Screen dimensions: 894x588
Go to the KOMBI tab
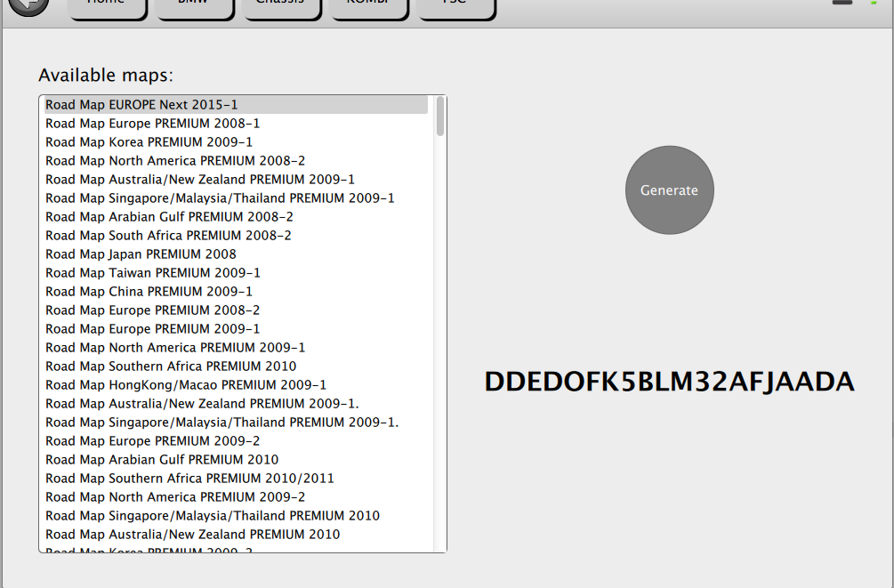tap(367, 7)
